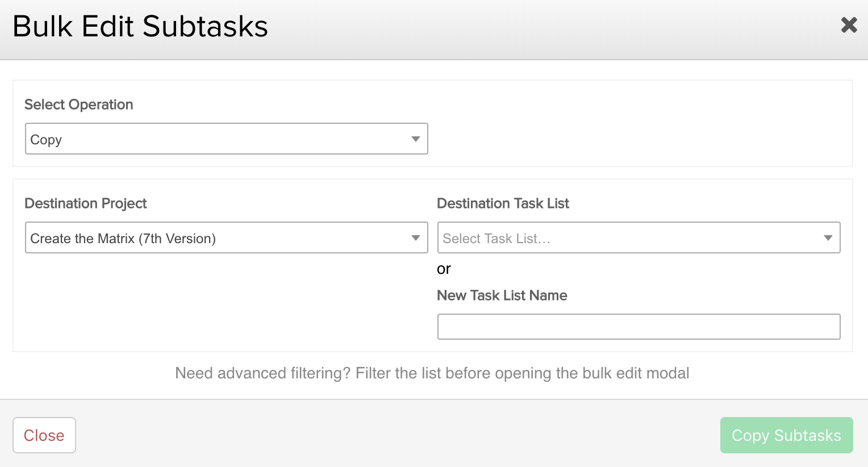Click the "Destination Task List" label

(503, 203)
